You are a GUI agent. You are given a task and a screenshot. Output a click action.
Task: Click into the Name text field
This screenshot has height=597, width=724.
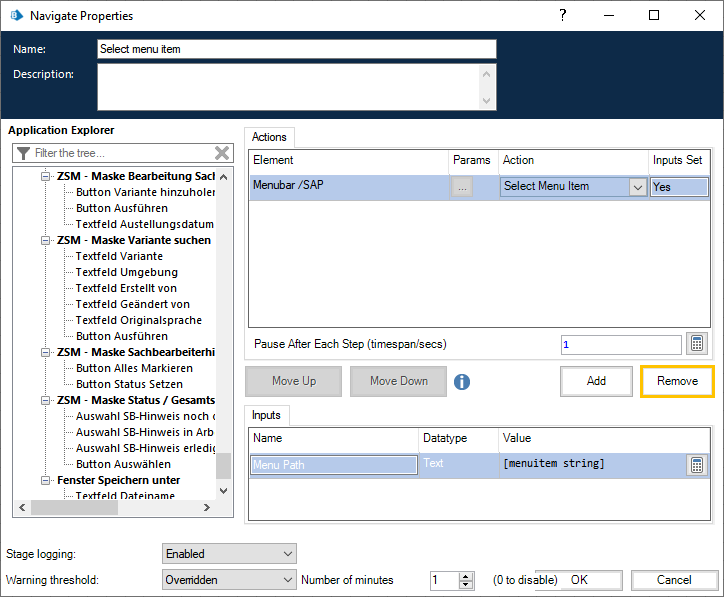[296, 49]
